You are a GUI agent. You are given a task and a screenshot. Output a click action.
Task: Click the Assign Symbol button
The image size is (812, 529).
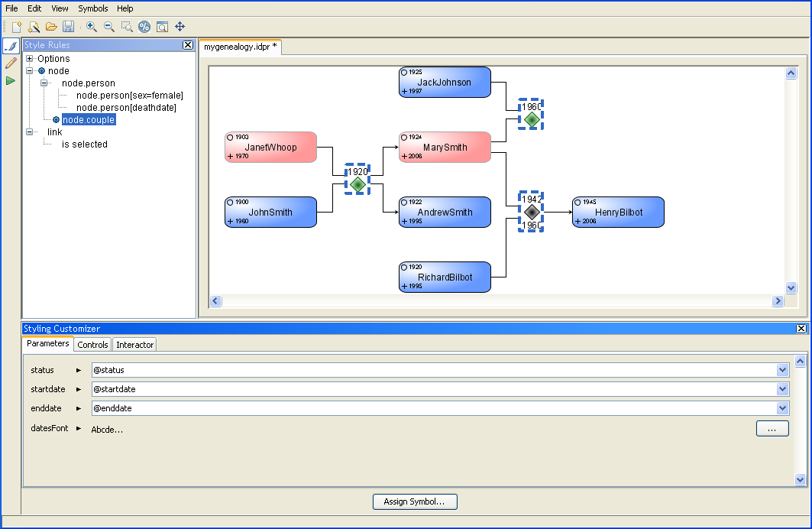pyautogui.click(x=415, y=501)
